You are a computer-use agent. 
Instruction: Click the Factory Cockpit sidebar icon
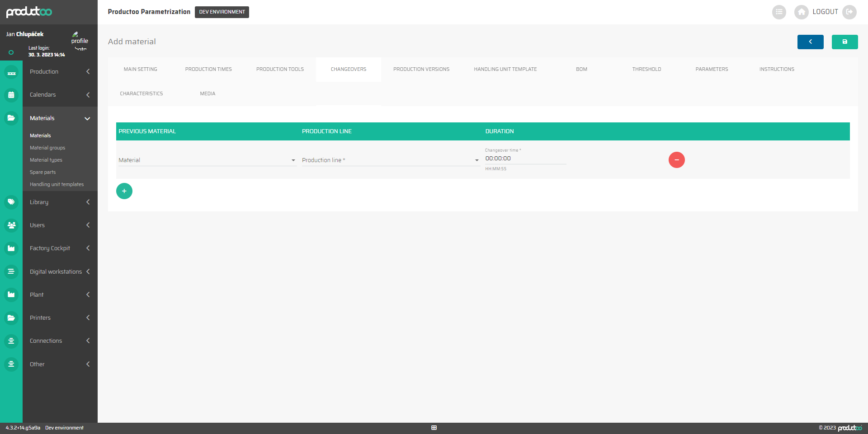coord(11,248)
